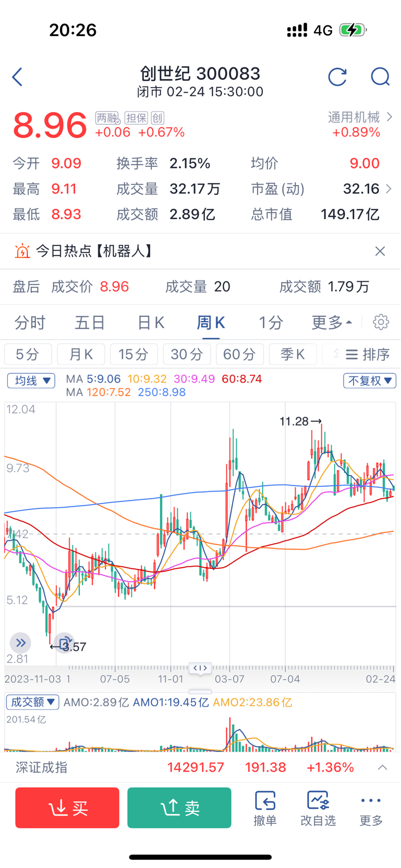The height and width of the screenshot is (868, 401).
Task: Open the 不复权 adjustment dropdown
Action: point(369,381)
